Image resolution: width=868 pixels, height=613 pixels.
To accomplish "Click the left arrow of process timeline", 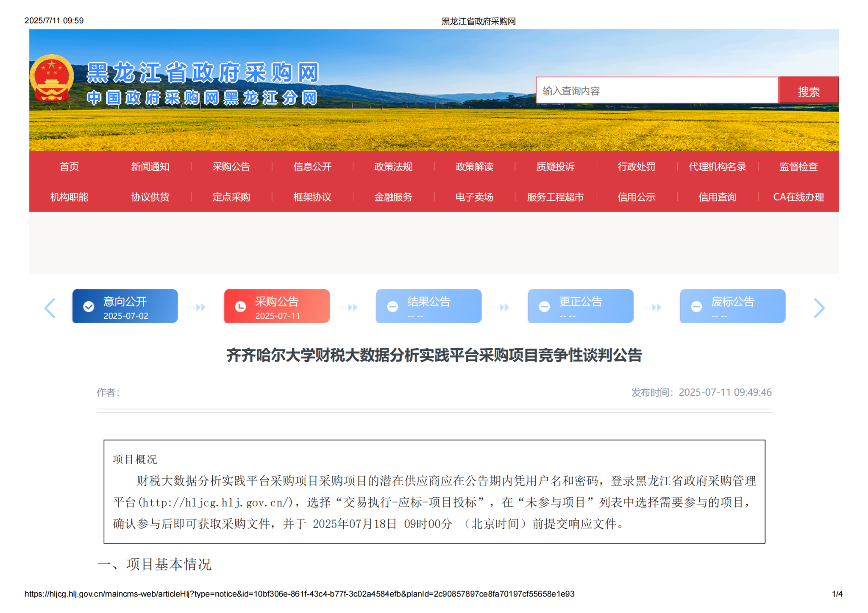I will [x=50, y=308].
